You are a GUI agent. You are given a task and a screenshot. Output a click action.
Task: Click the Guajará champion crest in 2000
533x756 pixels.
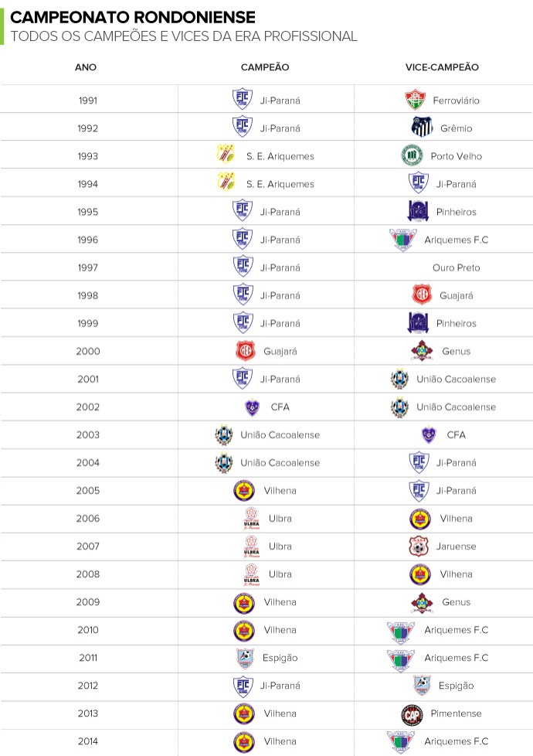[x=246, y=350]
